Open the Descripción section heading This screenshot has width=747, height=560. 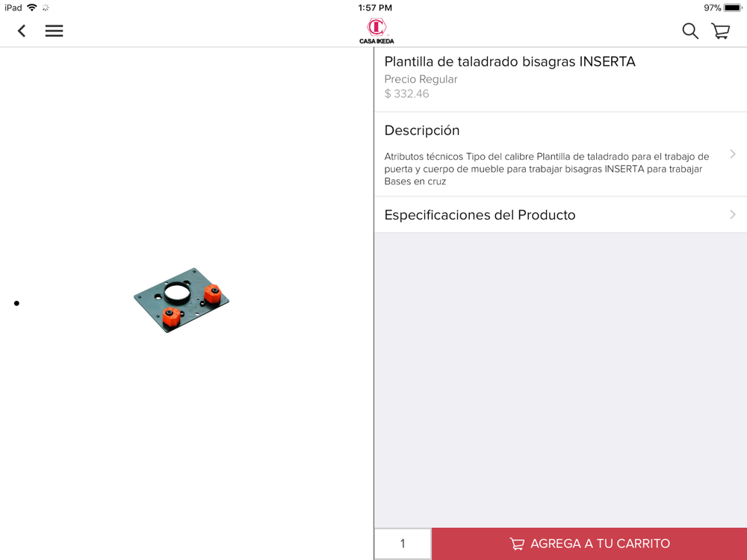click(x=421, y=131)
